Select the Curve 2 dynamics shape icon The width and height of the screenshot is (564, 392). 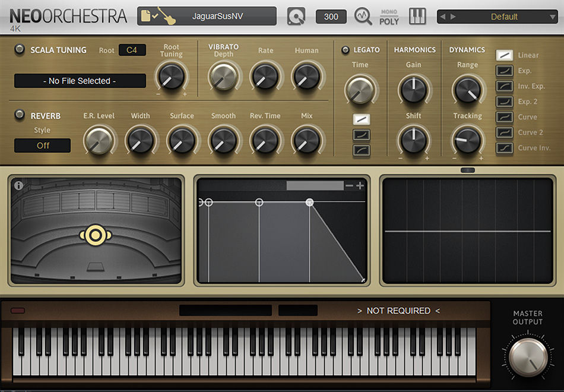(504, 132)
